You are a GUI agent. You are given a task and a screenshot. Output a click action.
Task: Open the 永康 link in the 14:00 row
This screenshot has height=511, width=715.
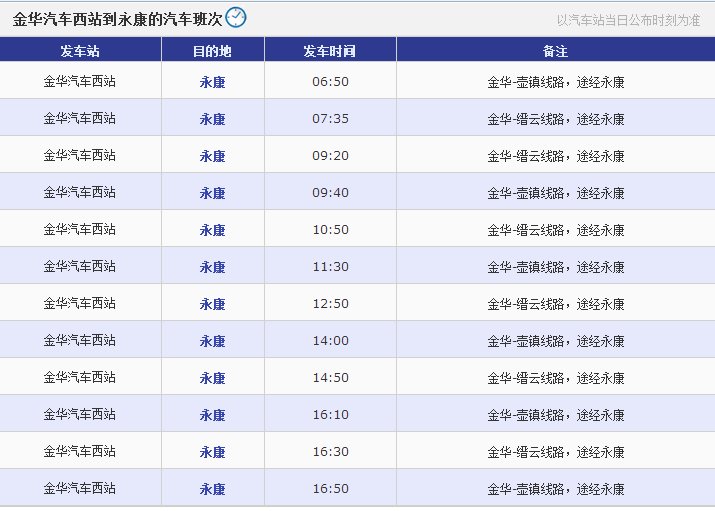tap(212, 341)
